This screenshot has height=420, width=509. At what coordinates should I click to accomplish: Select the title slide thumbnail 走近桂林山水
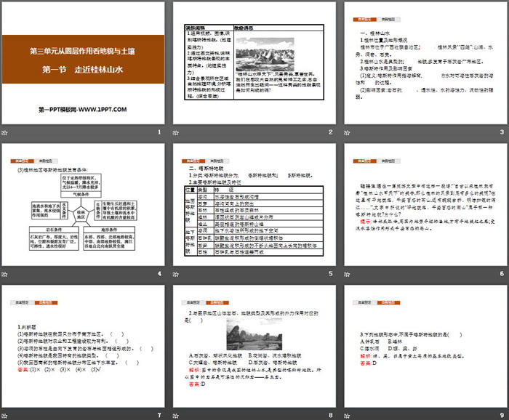click(84, 64)
